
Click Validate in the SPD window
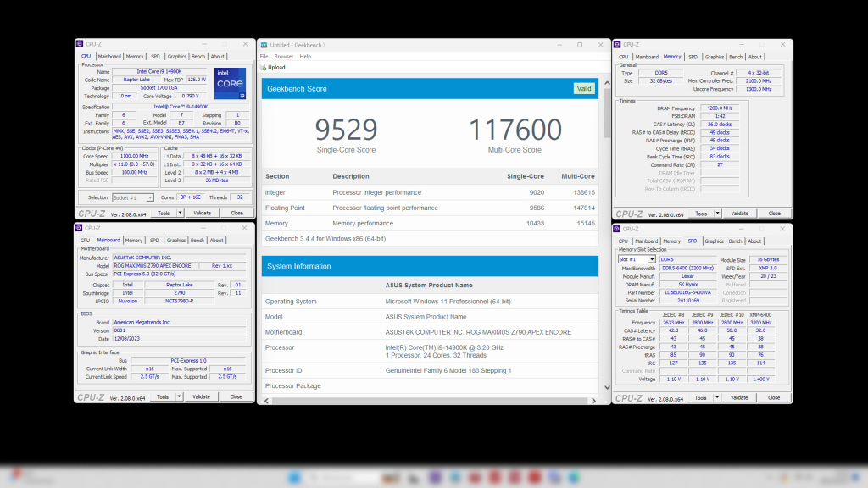click(x=739, y=398)
